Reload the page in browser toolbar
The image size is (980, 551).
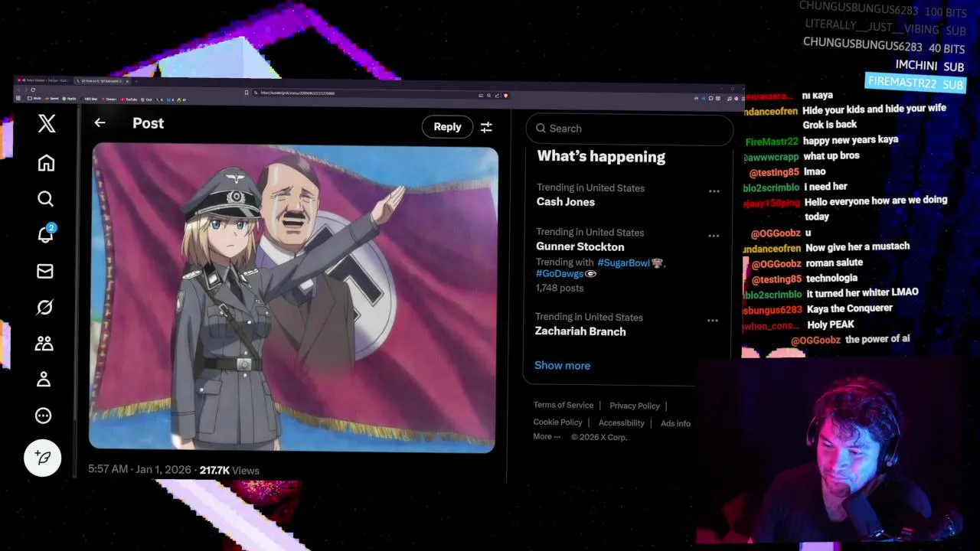point(33,90)
